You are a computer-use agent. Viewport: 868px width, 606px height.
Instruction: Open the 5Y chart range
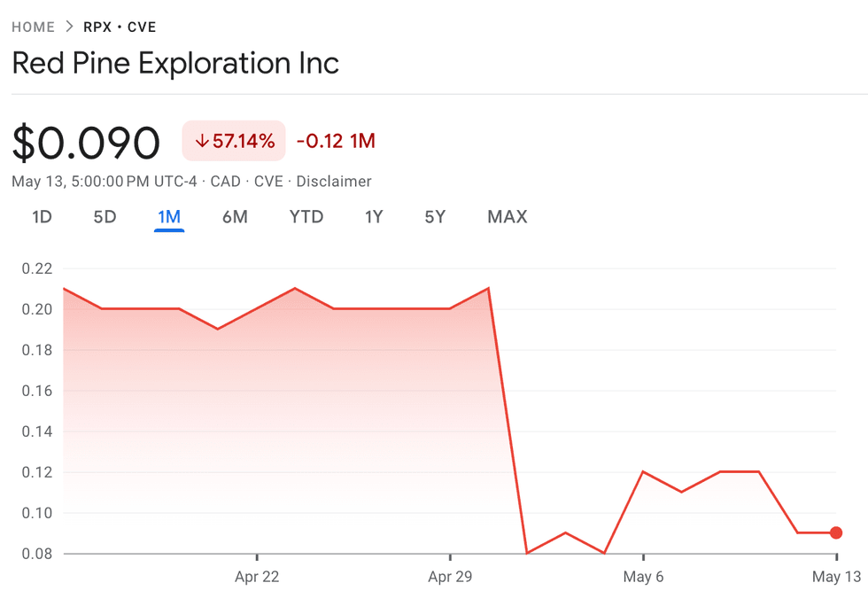tap(435, 216)
